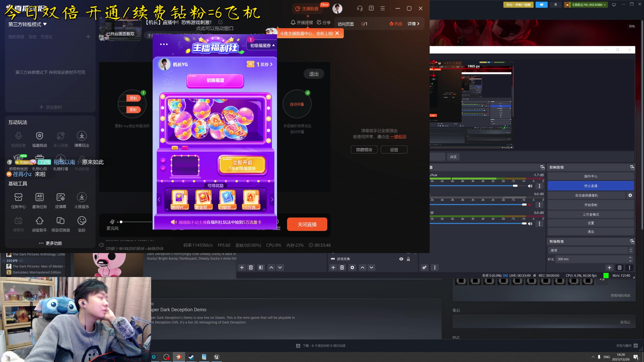
Task: Open Steam from the taskbar
Action: click(x=191, y=357)
